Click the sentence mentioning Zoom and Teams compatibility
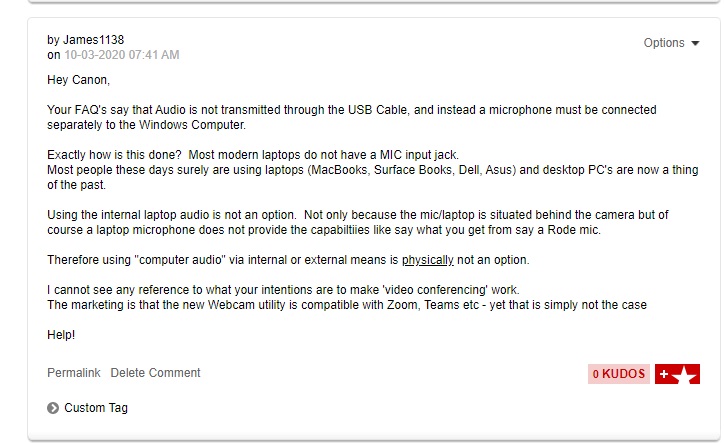Screen dimensions: 724x443 (x=346, y=305)
